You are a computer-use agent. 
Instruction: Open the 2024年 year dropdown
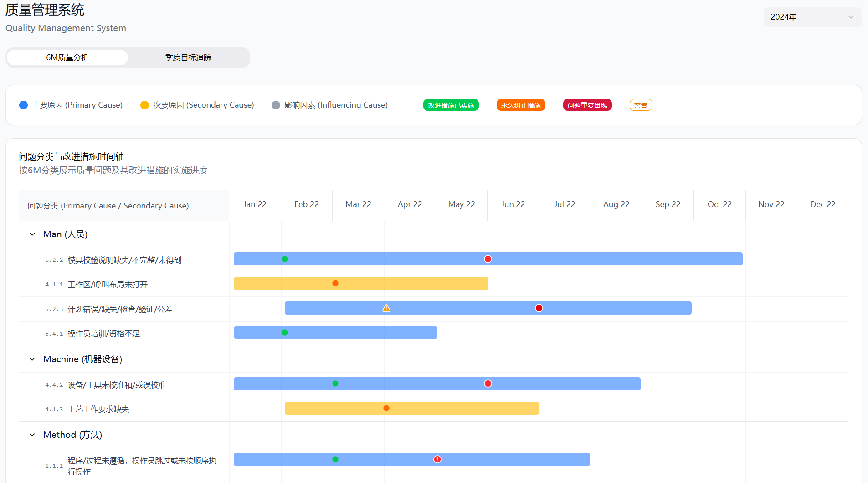(x=812, y=17)
